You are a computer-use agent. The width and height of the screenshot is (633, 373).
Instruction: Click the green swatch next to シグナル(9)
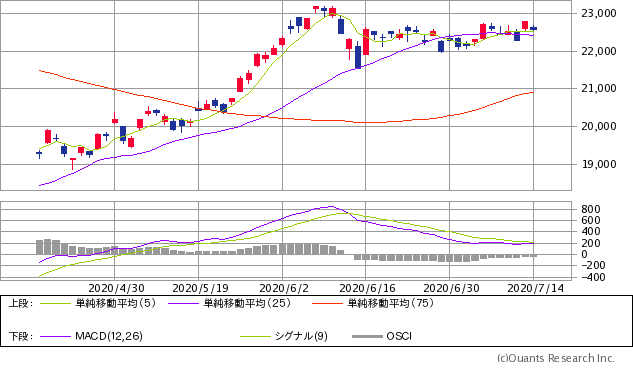(255, 337)
